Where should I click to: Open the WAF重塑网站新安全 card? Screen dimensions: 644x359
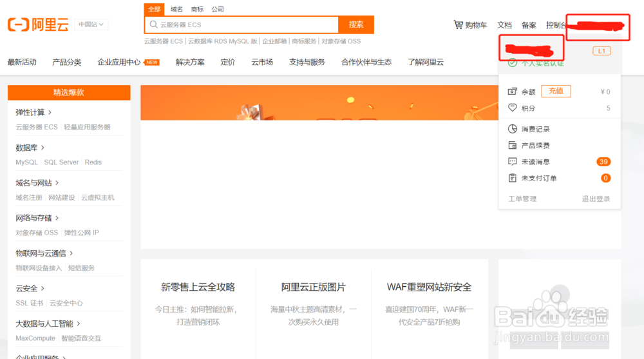click(429, 287)
